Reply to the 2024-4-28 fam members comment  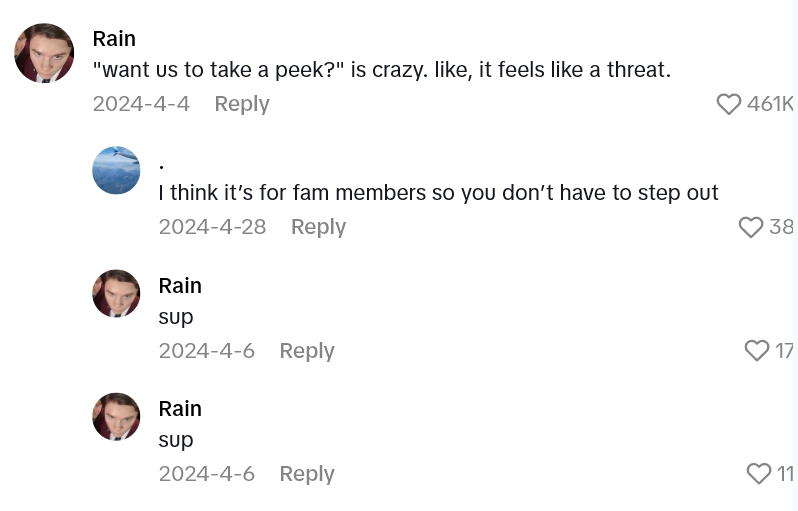(x=318, y=227)
